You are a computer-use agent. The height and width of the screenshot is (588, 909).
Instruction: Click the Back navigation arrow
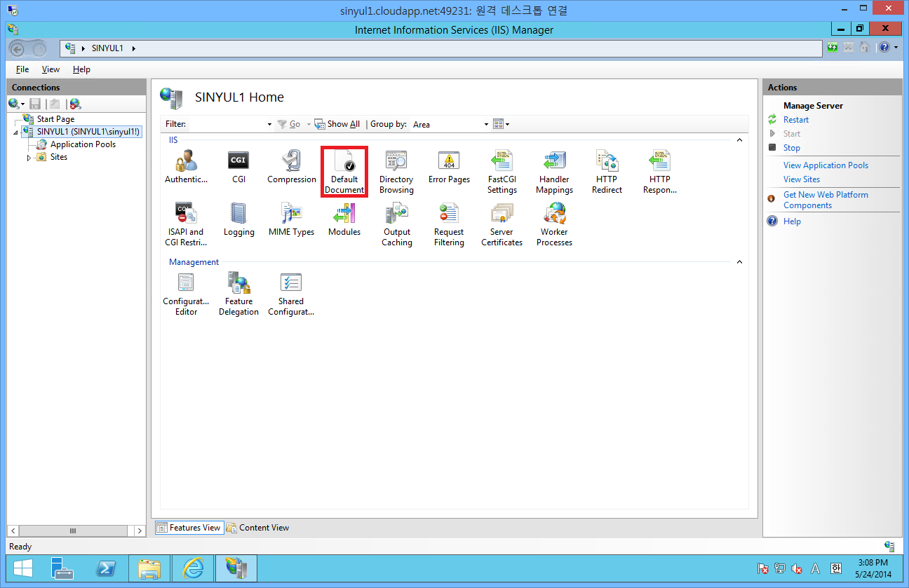[18, 48]
